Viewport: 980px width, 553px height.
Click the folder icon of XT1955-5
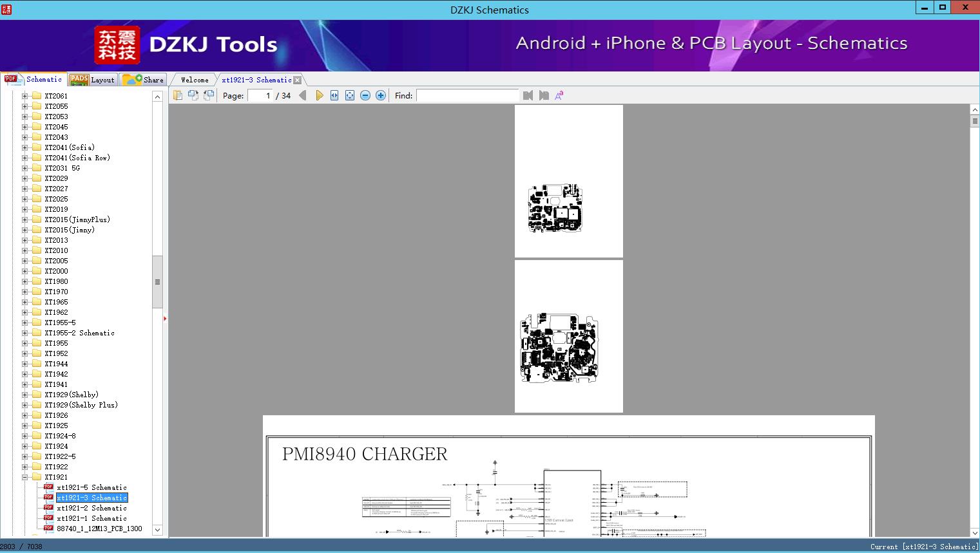[37, 323]
